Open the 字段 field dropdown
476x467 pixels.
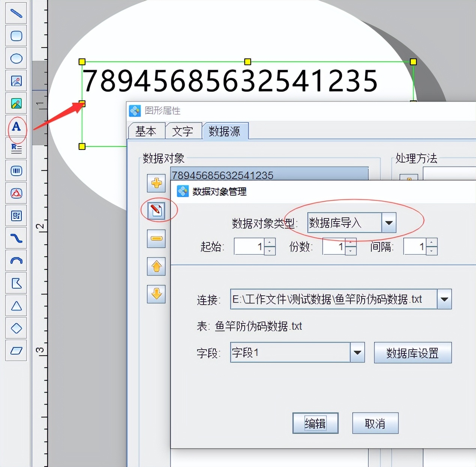357,352
